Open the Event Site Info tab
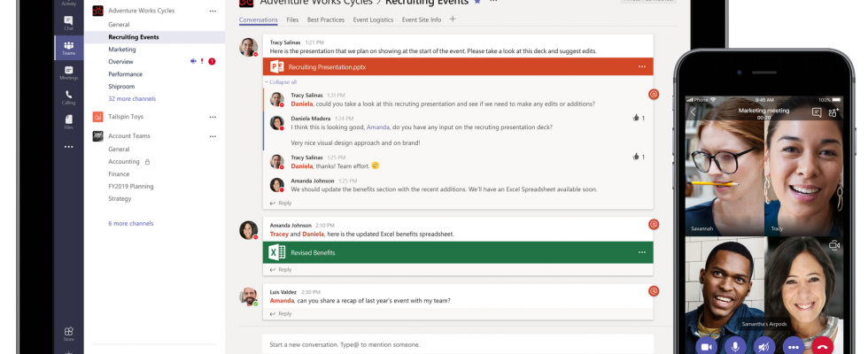This screenshot has height=354, width=868. tap(422, 19)
